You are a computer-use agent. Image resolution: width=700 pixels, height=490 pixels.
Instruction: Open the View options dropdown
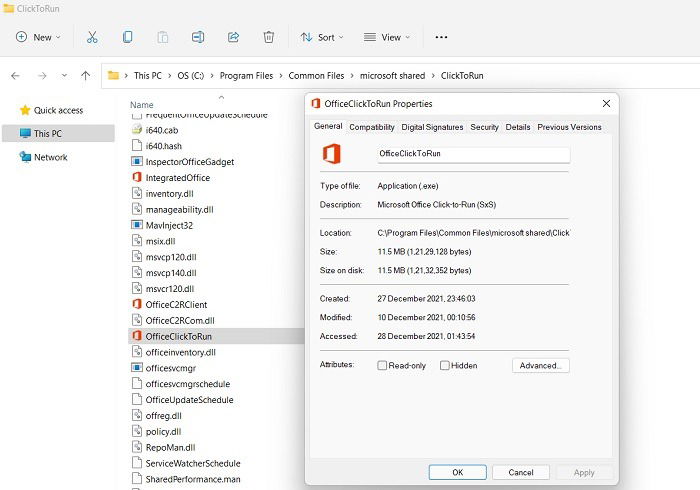coord(387,37)
